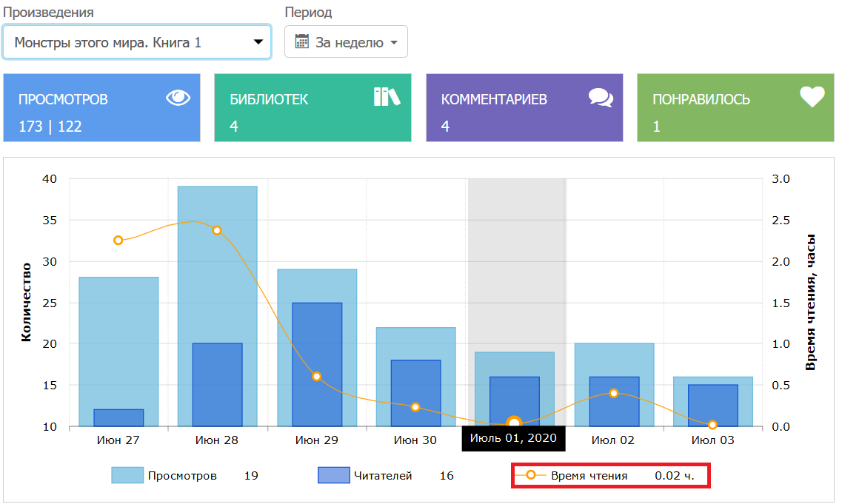This screenshot has width=842, height=504.
Task: Click the eye icon on Просмотров card
Action: click(x=178, y=98)
